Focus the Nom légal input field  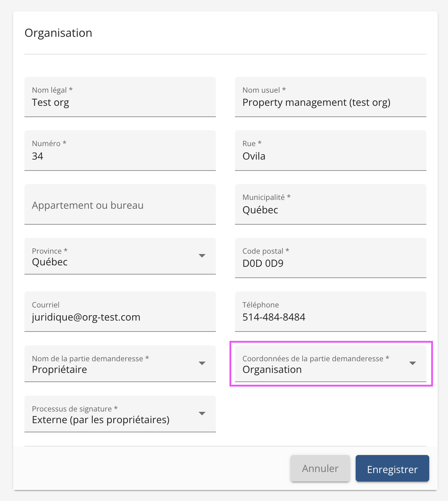tap(120, 103)
